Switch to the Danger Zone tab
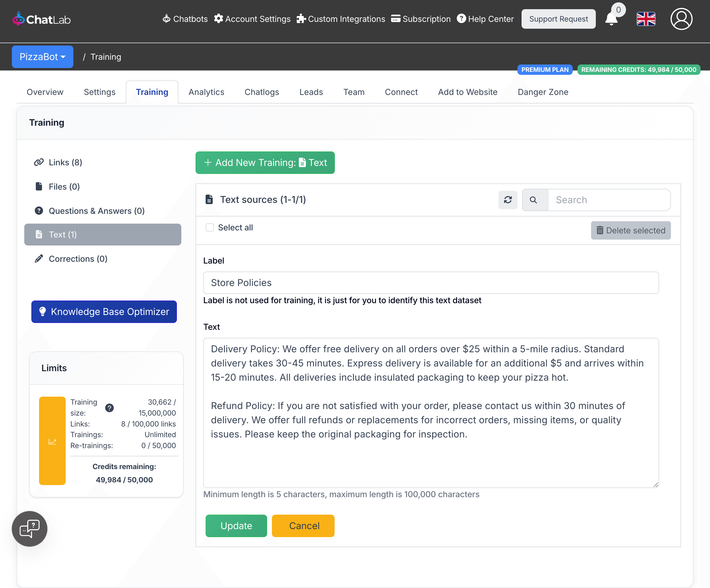 click(543, 92)
